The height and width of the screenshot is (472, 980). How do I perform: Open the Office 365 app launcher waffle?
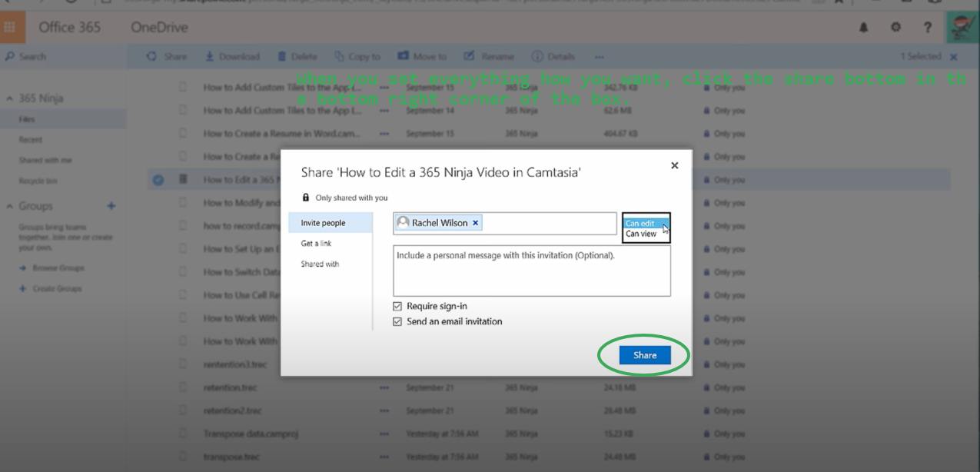pyautogui.click(x=10, y=27)
